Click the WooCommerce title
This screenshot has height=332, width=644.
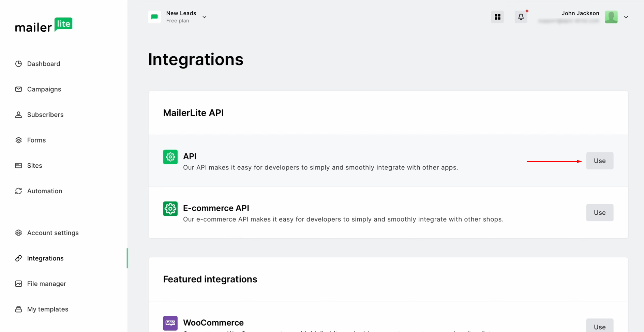213,322
